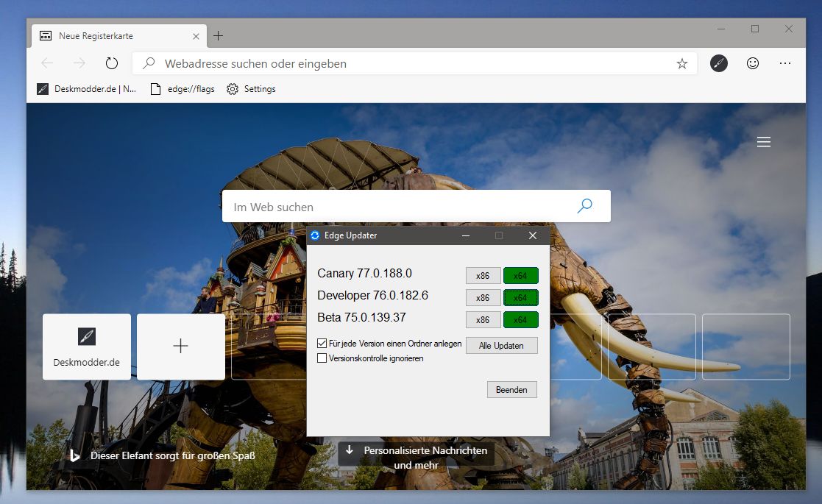Click the Bing logo icon

[x=75, y=455]
